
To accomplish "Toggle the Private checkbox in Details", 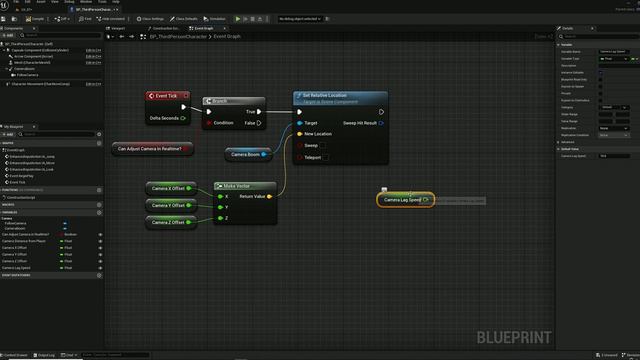I will click(600, 93).
